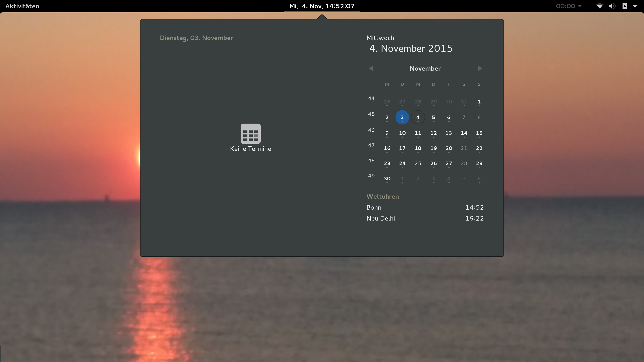
Task: Select November 10 in calendar
Action: tap(402, 133)
